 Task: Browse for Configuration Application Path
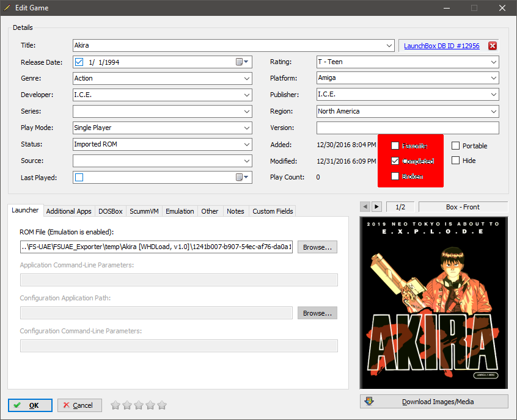pyautogui.click(x=317, y=313)
